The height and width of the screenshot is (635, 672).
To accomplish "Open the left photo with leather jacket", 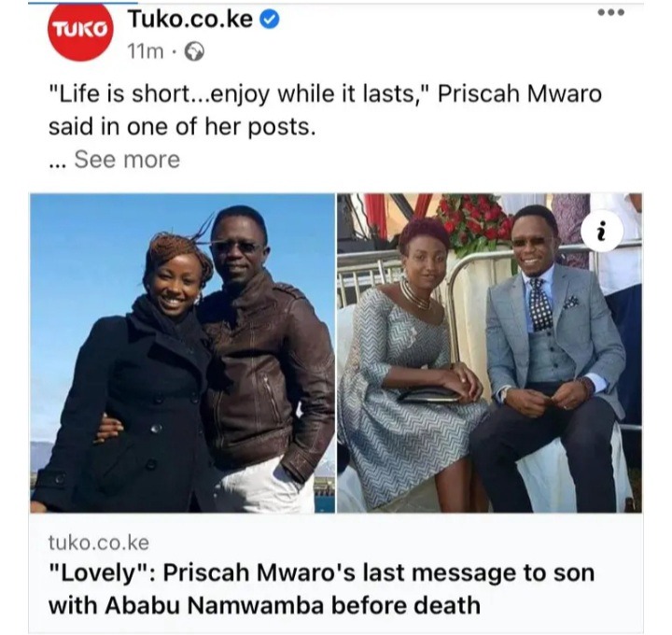I will (x=183, y=353).
